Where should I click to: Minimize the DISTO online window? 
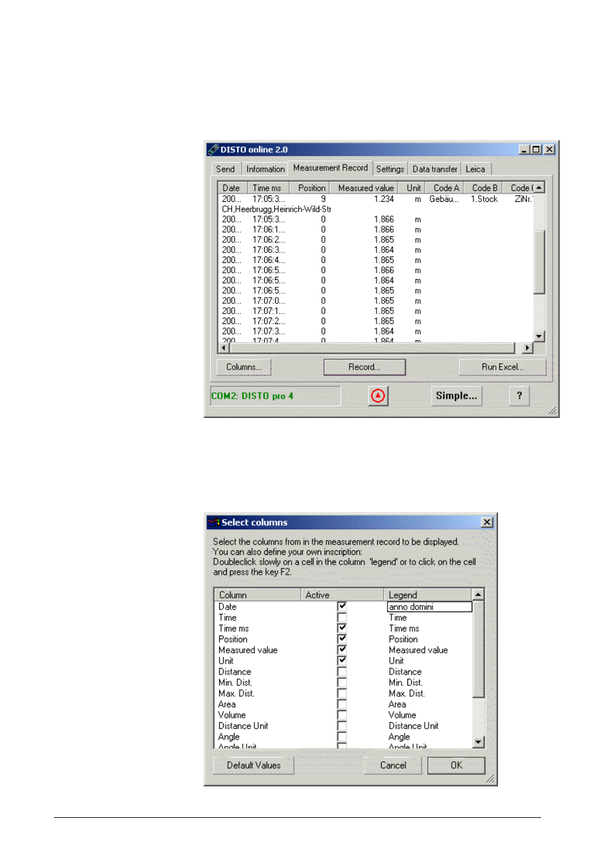524,149
